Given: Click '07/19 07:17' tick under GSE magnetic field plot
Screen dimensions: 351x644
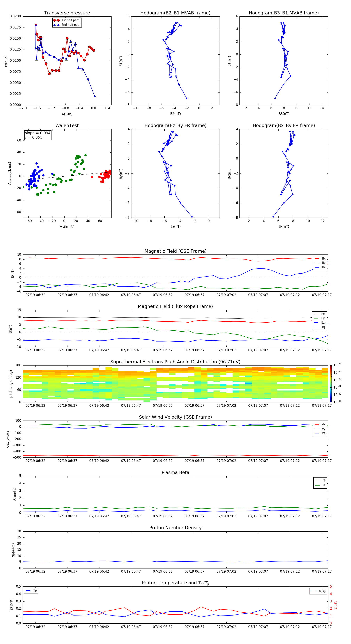Looking at the screenshot, I should tap(322, 295).
